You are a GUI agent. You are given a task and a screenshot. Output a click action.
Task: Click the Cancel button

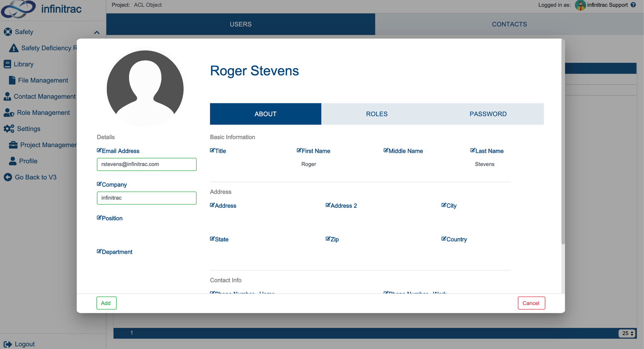click(x=531, y=303)
